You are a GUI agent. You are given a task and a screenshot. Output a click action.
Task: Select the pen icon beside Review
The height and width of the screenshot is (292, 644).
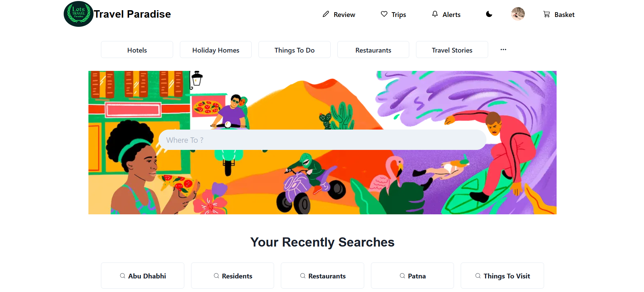pyautogui.click(x=326, y=14)
